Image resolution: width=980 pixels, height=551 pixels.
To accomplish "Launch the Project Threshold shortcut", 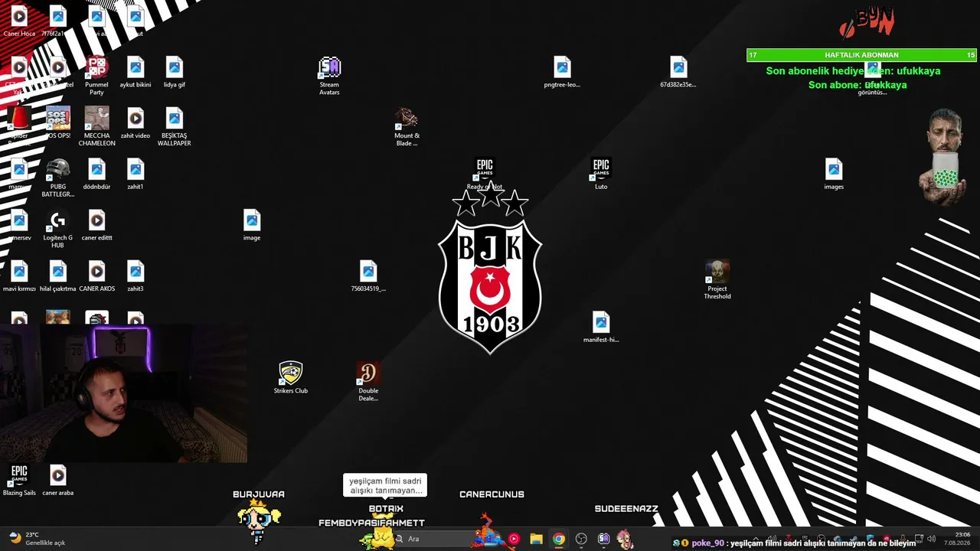I will tap(717, 279).
